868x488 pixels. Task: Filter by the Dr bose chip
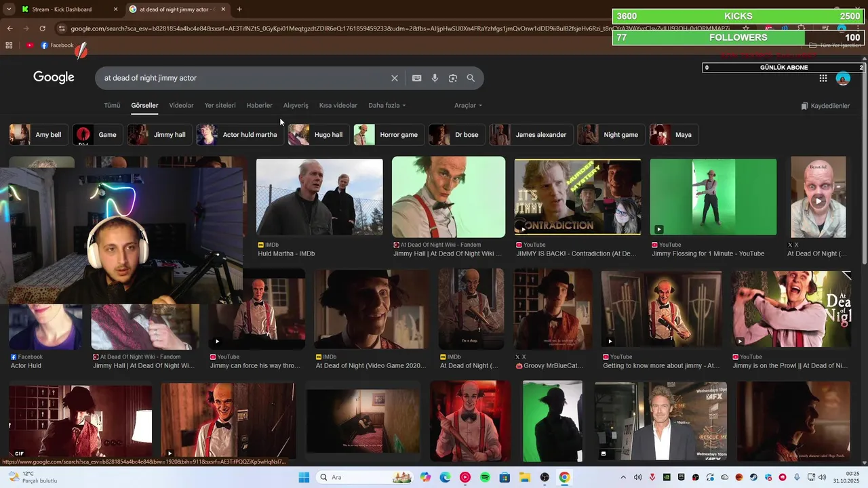tap(456, 135)
